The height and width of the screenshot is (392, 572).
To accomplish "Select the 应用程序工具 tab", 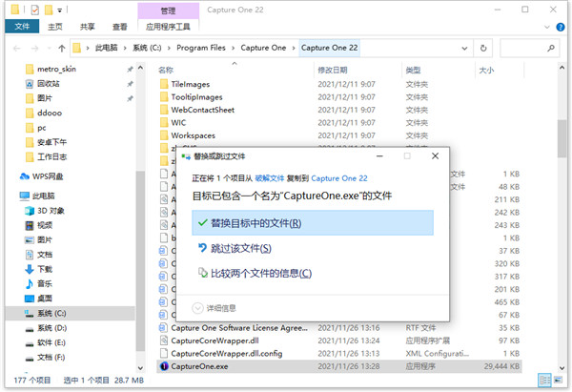I will [168, 27].
